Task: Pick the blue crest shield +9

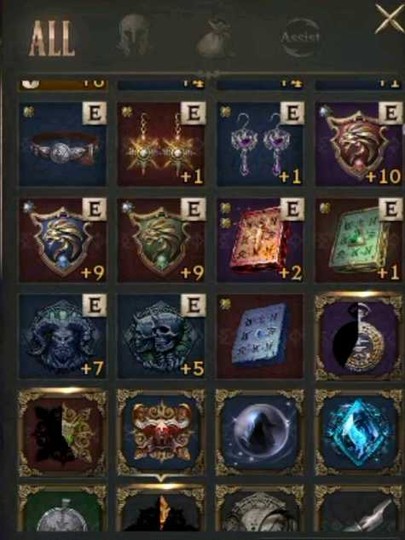Action: (x=62, y=240)
